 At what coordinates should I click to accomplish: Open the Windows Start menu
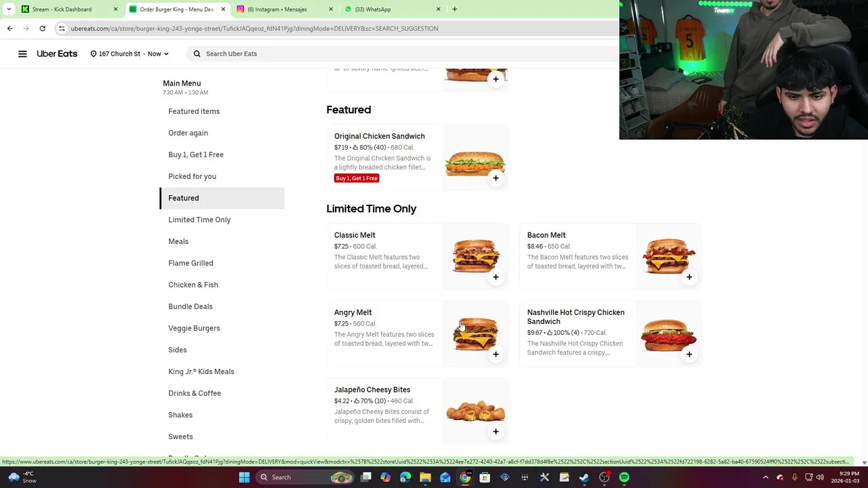click(x=244, y=477)
